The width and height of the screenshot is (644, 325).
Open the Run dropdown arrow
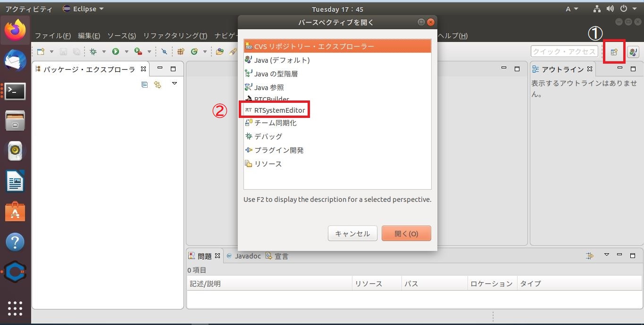click(126, 51)
